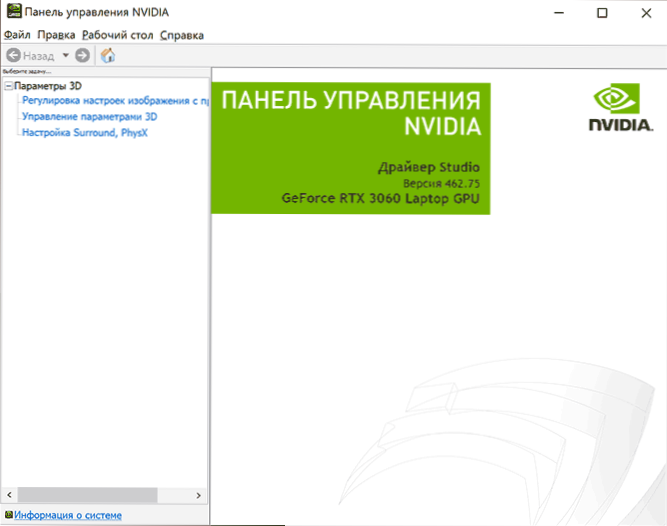Maximize the NVIDIA control panel window
This screenshot has width=667, height=526.
coord(602,13)
